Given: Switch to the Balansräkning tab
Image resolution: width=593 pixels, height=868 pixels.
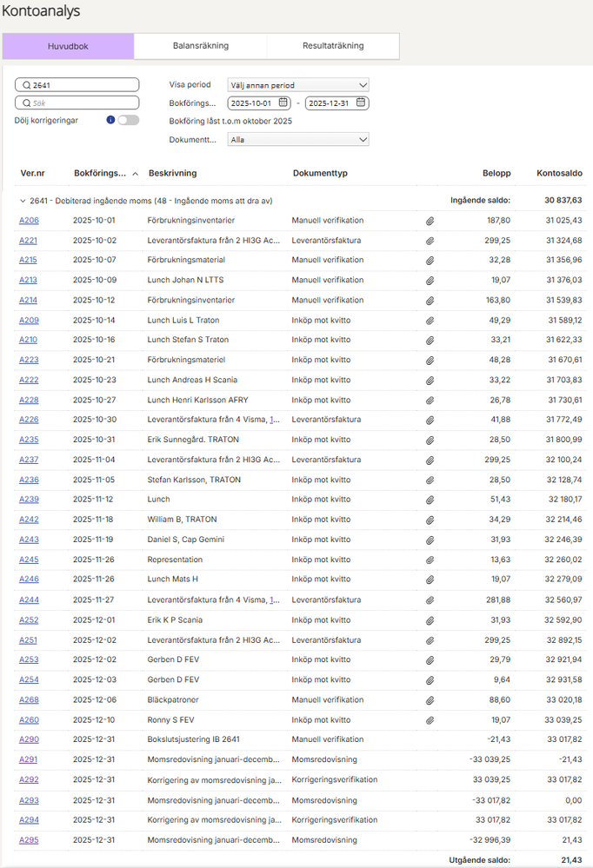Looking at the screenshot, I should pyautogui.click(x=201, y=46).
